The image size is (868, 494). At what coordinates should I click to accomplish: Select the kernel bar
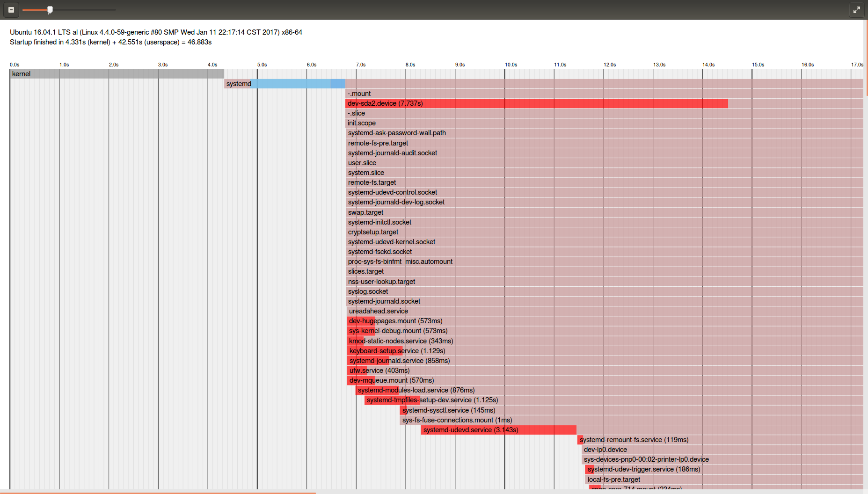coord(117,74)
